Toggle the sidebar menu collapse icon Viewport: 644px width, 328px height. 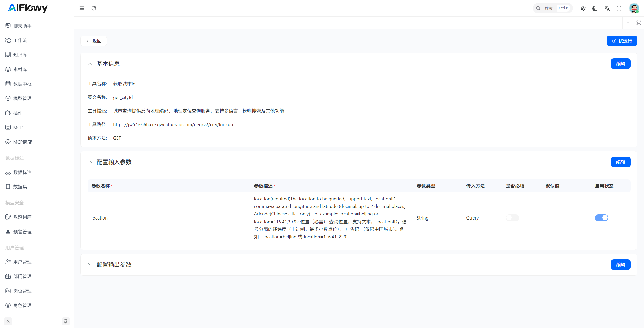(x=82, y=8)
